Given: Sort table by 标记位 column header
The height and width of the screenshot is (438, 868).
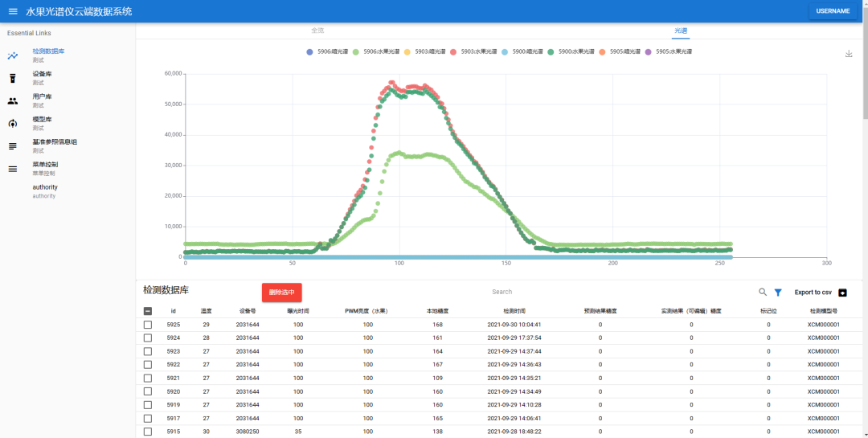Looking at the screenshot, I should coord(768,311).
